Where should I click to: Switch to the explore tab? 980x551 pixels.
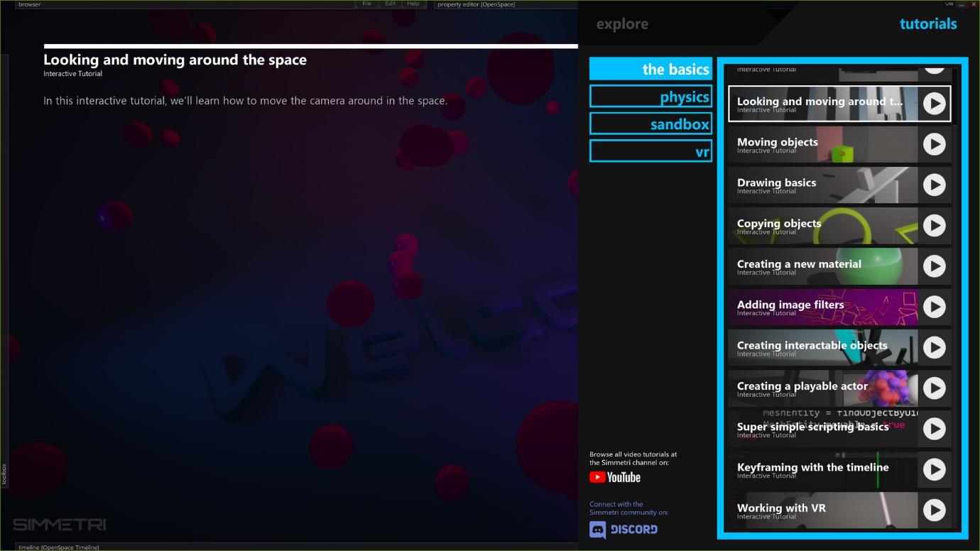(622, 24)
